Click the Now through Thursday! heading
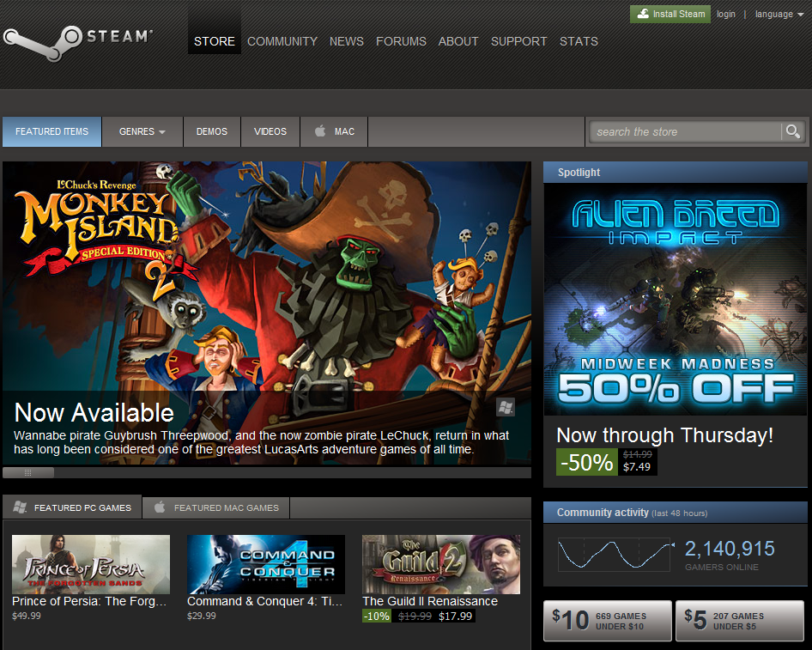 click(x=665, y=435)
